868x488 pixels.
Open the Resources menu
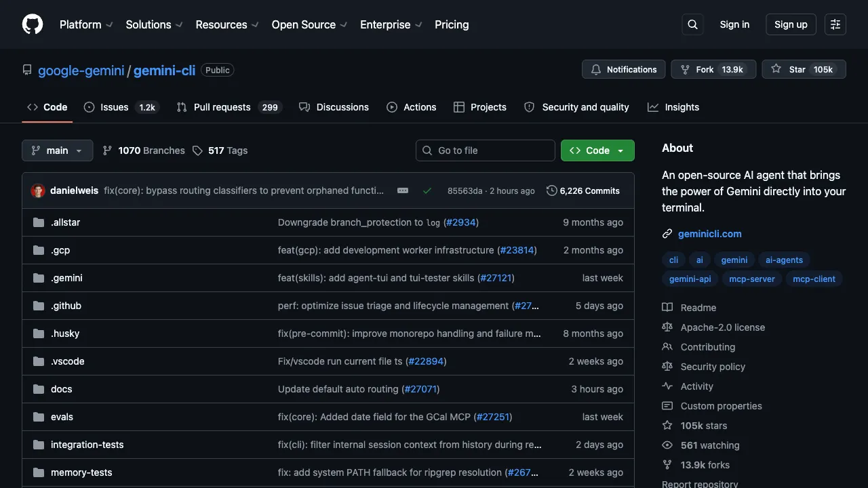click(x=227, y=24)
